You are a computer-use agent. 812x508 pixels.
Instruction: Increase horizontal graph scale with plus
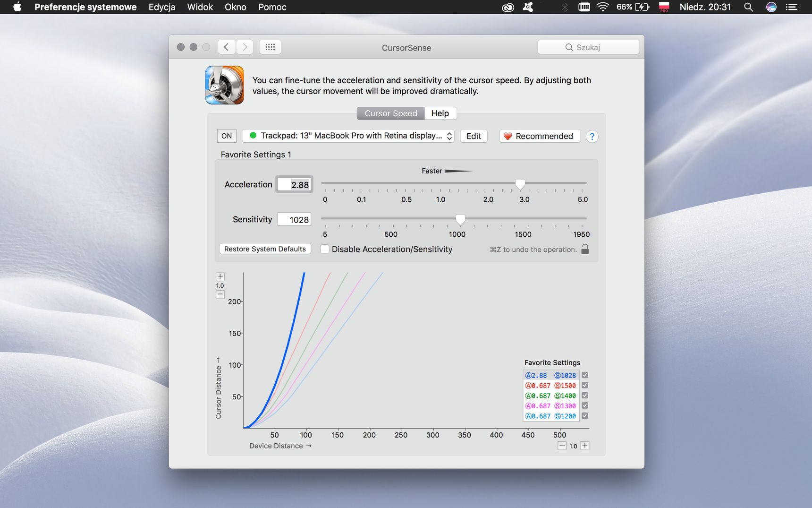585,446
